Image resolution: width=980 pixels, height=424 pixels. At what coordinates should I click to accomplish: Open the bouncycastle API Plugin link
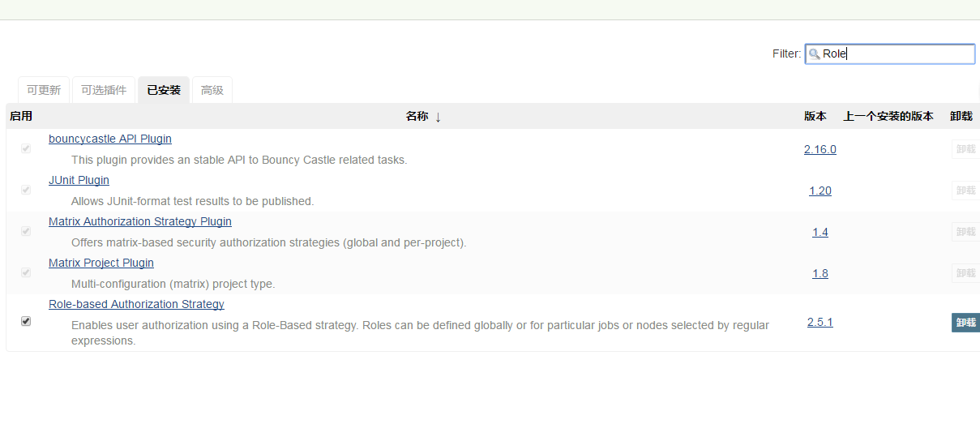(110, 139)
